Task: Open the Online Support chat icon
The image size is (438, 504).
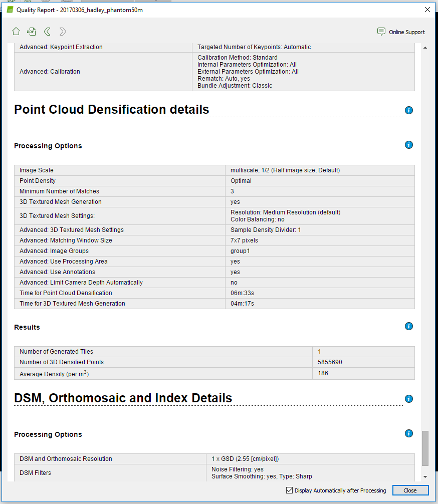Action: coord(381,32)
